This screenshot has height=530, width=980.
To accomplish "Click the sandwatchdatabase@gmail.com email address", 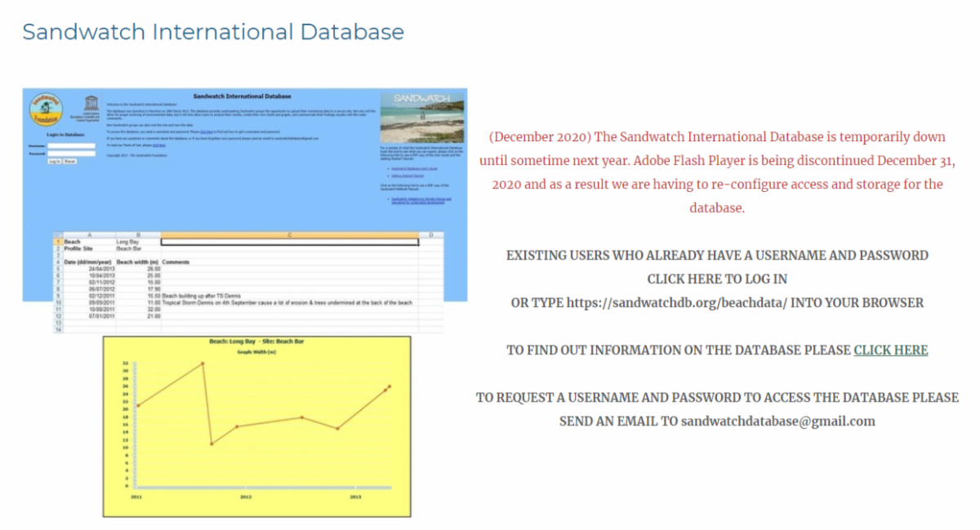I will point(778,421).
